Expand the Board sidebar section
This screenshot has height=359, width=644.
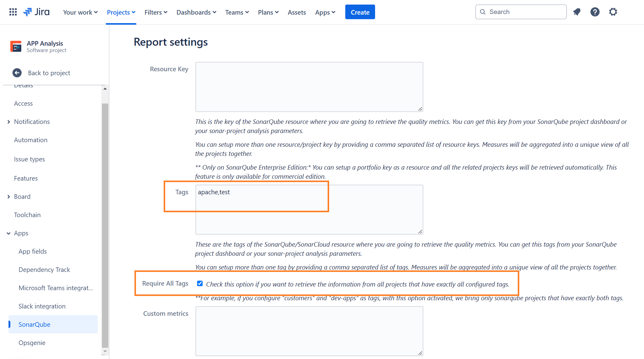[x=9, y=196]
